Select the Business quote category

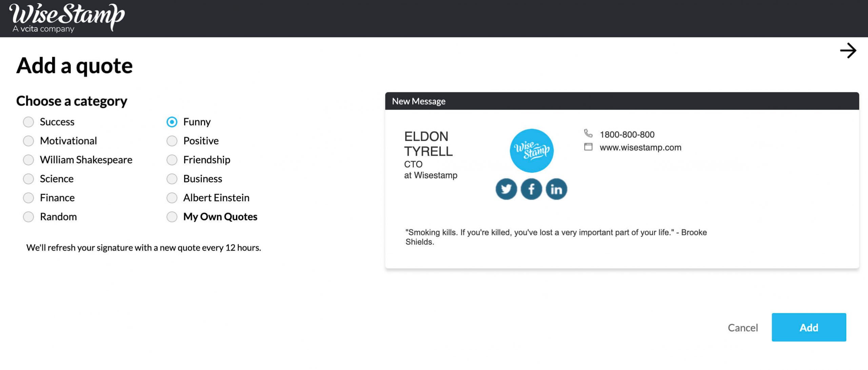coord(172,178)
